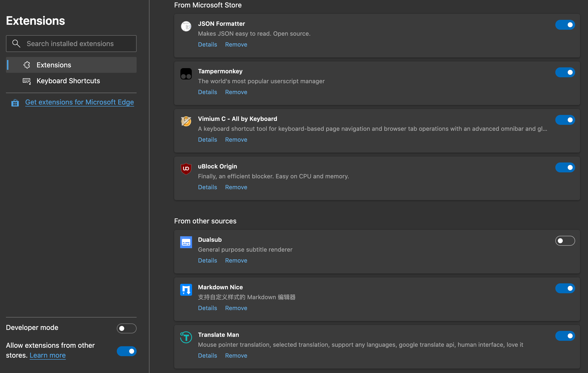Open Details for Vimium C
The height and width of the screenshot is (373, 588).
pyautogui.click(x=207, y=140)
